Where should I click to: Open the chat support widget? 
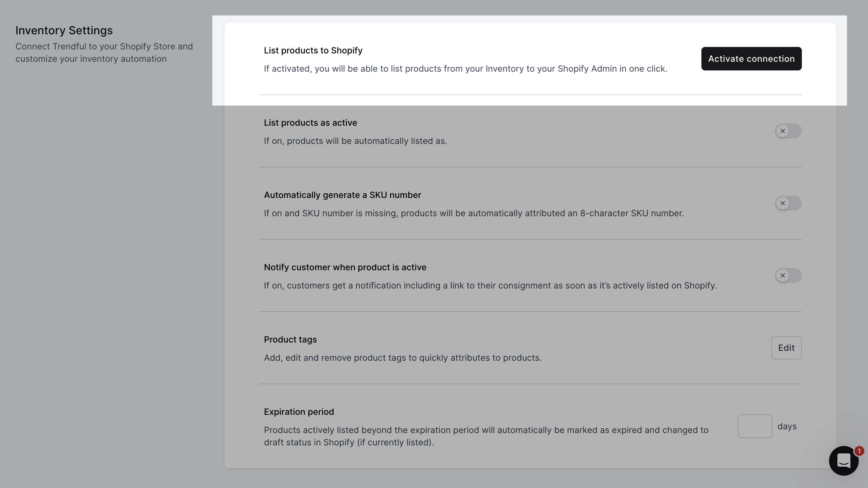click(843, 461)
